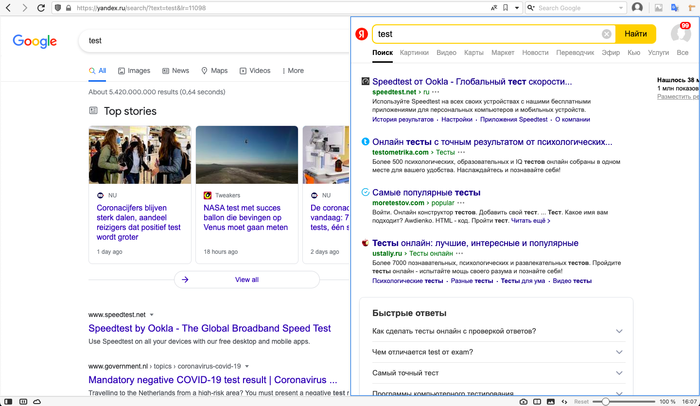Click the Yandex account avatar with 99 badge
This screenshot has height=406, width=700.
coord(681,34)
